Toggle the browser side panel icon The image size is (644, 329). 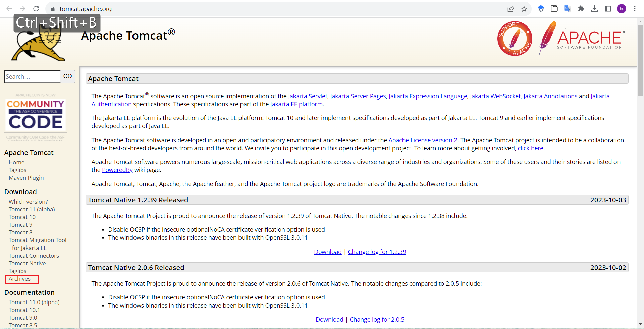point(608,9)
